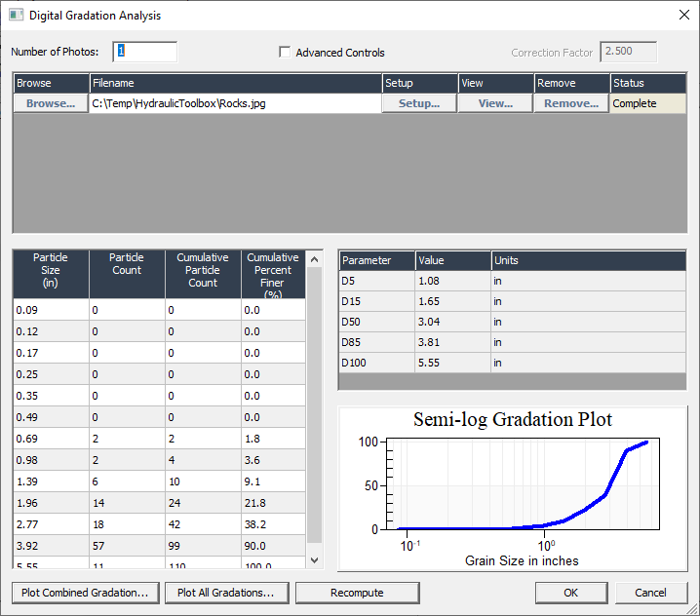Click the Browse... button for Rocks.jpg
This screenshot has width=700, height=616.
(51, 103)
